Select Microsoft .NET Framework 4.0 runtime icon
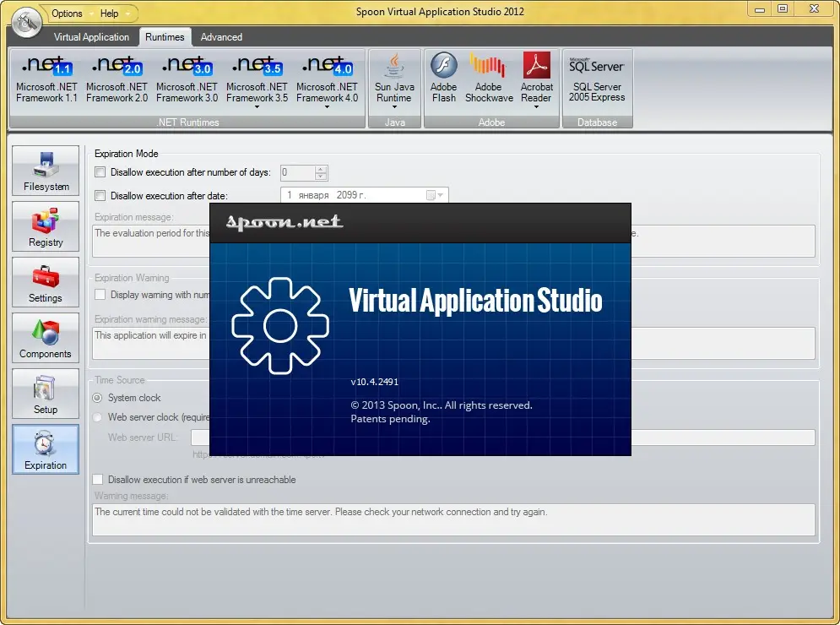The height and width of the screenshot is (625, 840). click(x=328, y=65)
